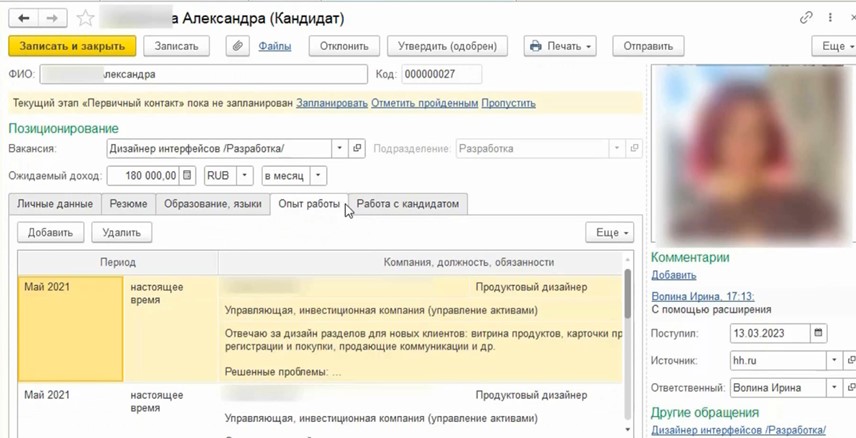Select second row Май 2021 cell
The image size is (856, 438).
(70, 410)
